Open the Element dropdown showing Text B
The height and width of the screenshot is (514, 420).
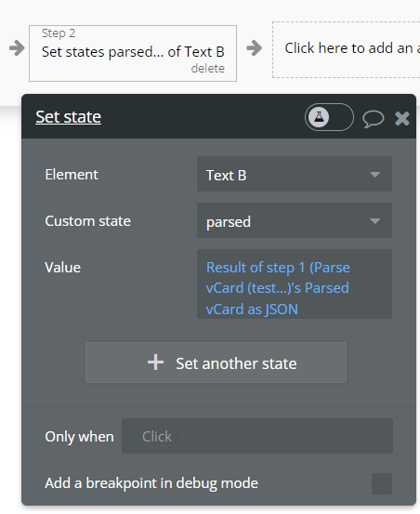coord(295,174)
